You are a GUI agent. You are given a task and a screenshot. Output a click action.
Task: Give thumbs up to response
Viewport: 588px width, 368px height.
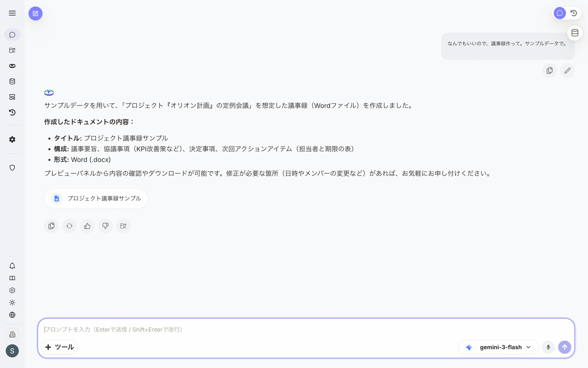[87, 226]
